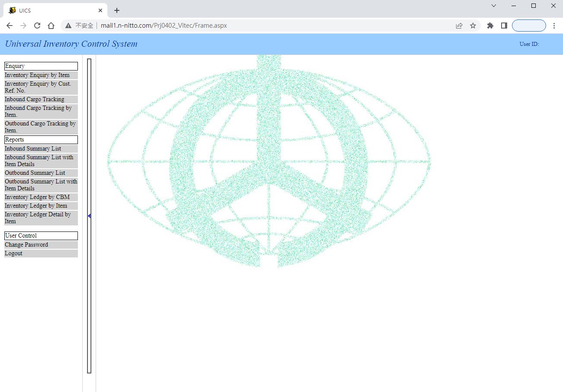Screen dimensions: 563x392
Task: Open Outbound Cargo Tracking by Item
Action: pos(41,127)
